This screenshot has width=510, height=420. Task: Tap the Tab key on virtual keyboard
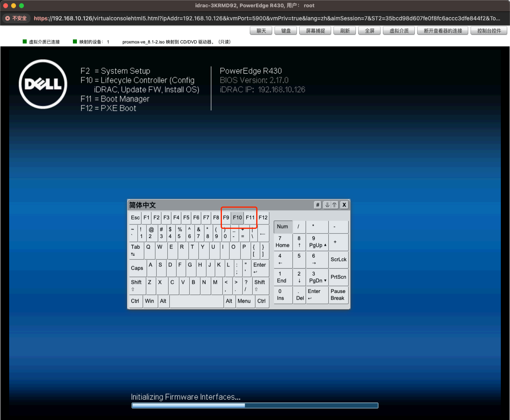click(136, 250)
